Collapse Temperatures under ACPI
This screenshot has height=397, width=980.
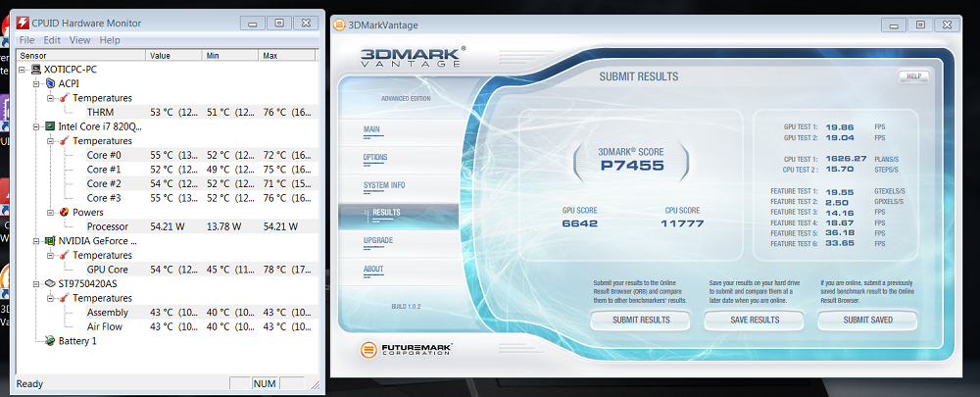pyautogui.click(x=50, y=98)
